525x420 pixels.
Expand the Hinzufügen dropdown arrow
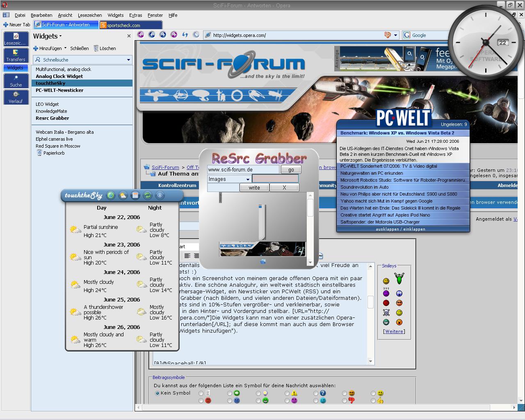pos(66,48)
